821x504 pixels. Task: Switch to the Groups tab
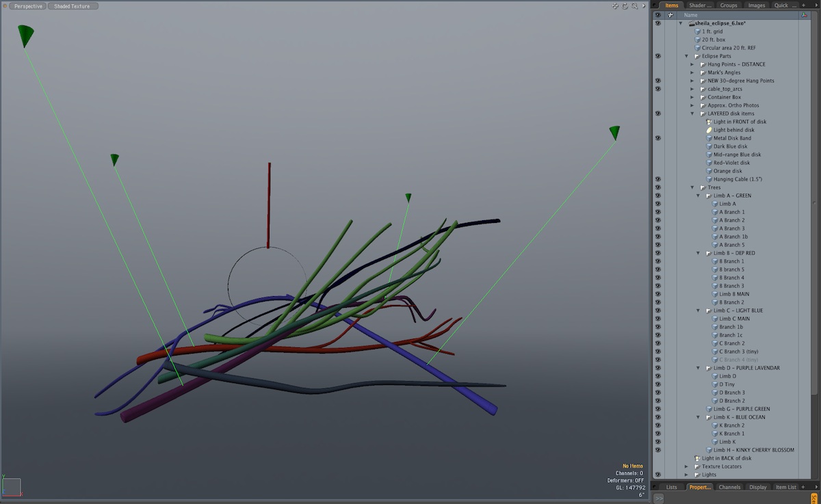[x=729, y=5]
